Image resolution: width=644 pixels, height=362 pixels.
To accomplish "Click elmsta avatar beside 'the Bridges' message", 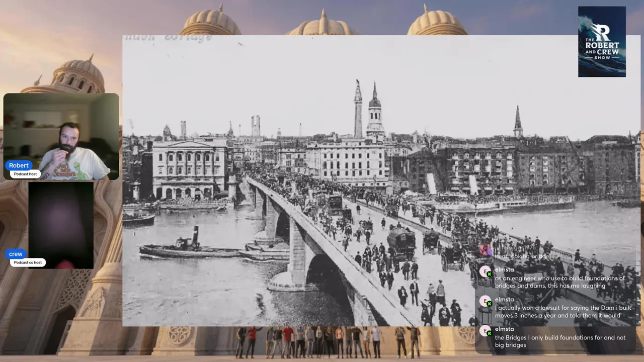I will (486, 331).
